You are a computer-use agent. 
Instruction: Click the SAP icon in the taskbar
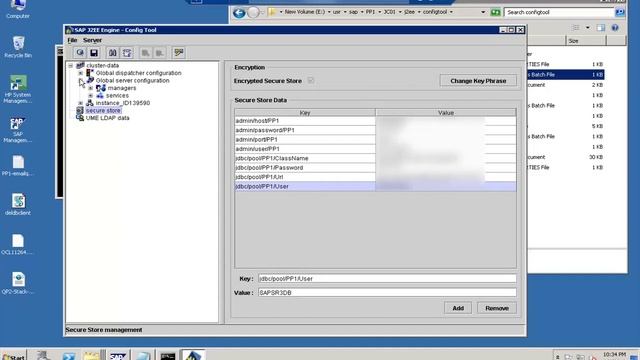(118, 356)
